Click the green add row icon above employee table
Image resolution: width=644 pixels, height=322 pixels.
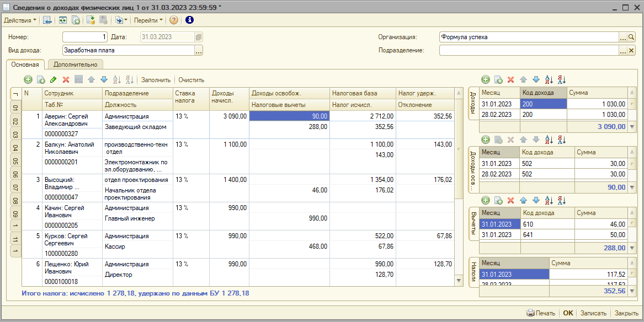[28, 80]
